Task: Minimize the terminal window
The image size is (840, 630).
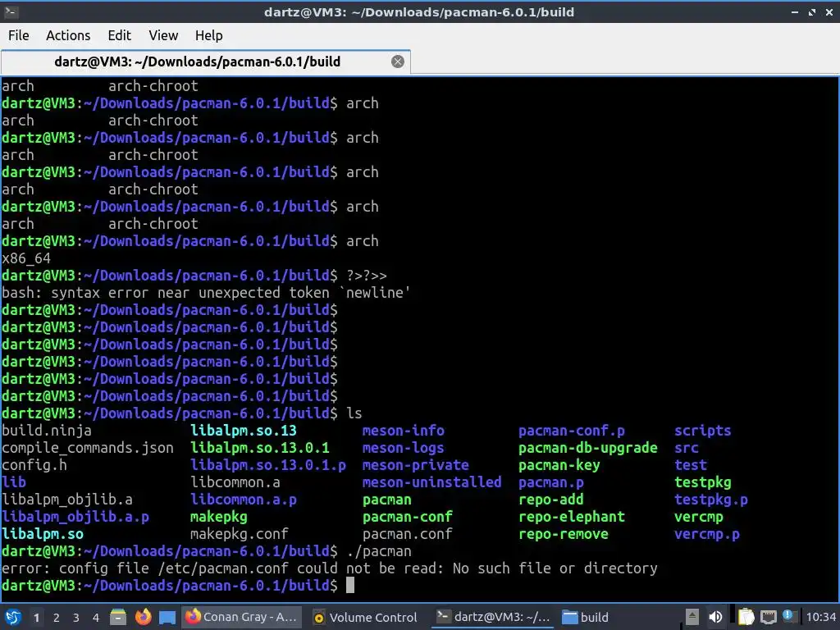Action: pos(795,11)
